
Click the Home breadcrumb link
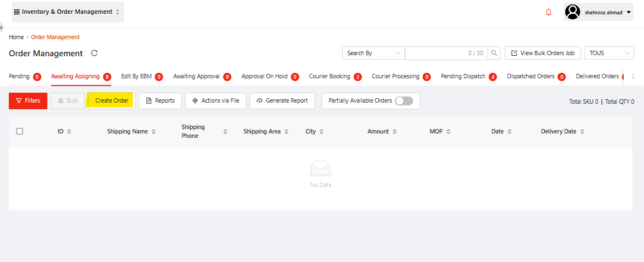point(16,37)
